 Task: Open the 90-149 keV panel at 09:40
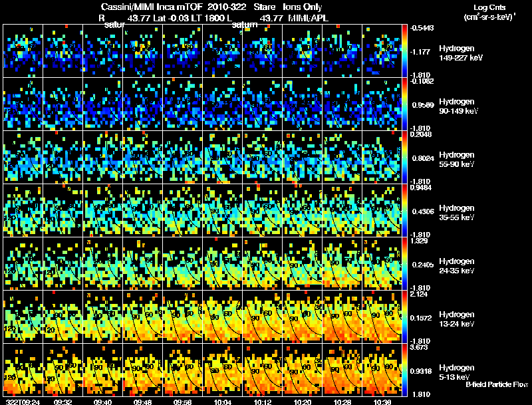tap(103, 104)
